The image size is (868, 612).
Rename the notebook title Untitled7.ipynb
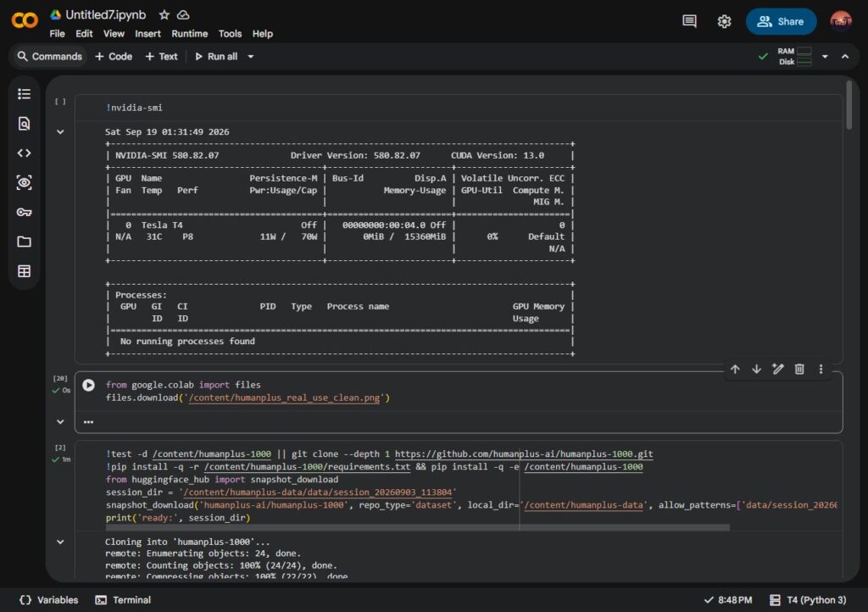tap(106, 15)
